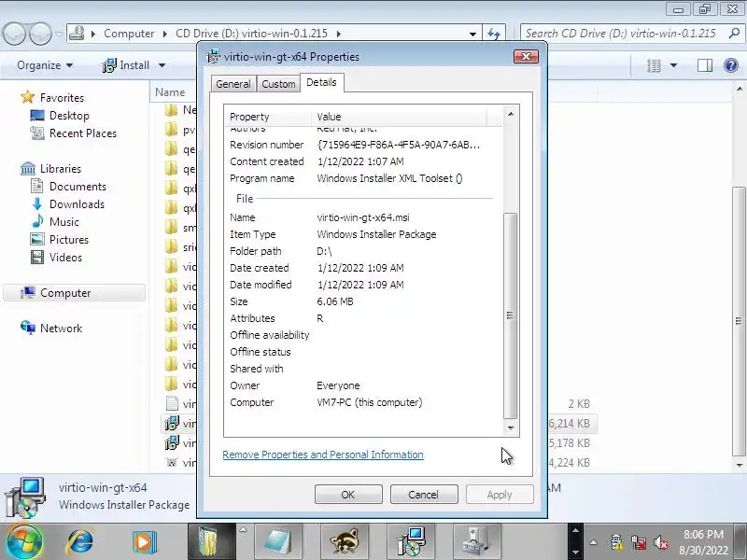Image resolution: width=747 pixels, height=560 pixels.
Task: Select the Owner Everyone value
Action: (338, 385)
